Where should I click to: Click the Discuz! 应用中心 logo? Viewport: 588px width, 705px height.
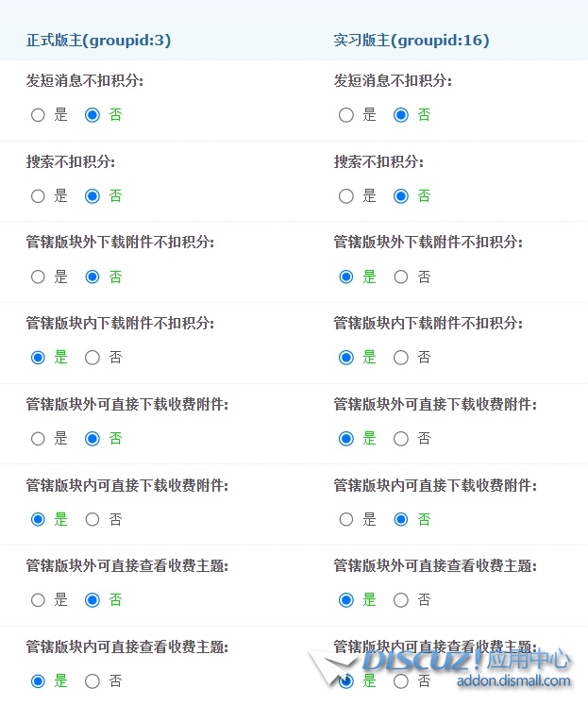[462, 660]
